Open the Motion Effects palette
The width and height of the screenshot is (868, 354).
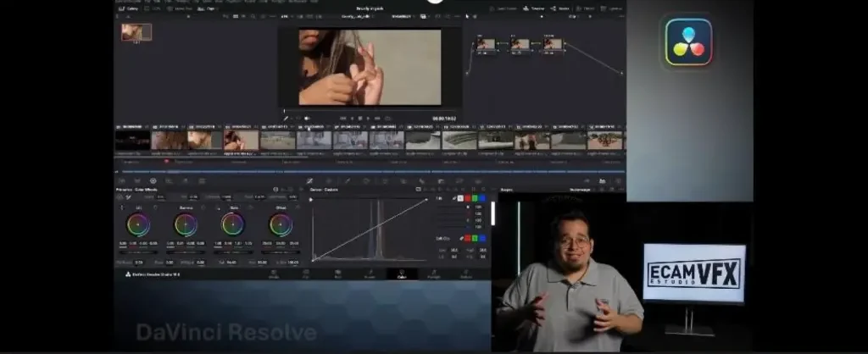pyautogui.click(x=202, y=181)
